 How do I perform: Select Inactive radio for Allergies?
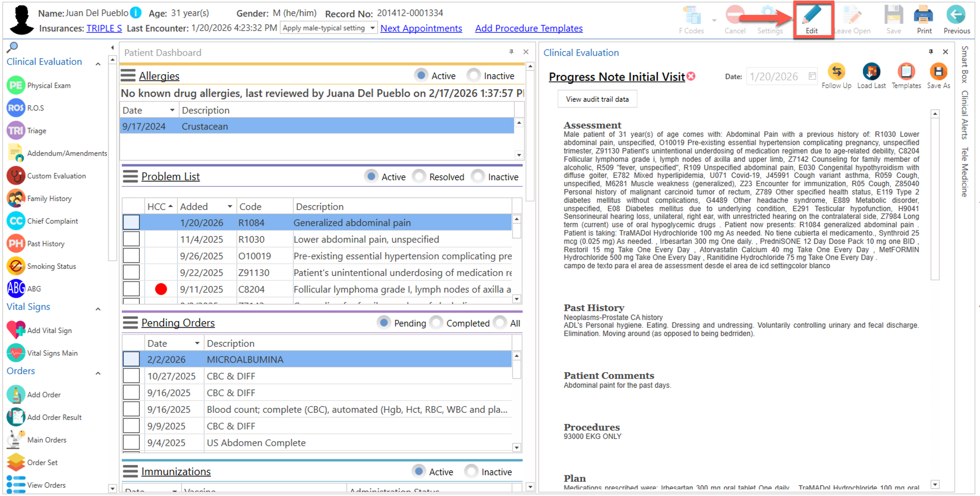click(474, 75)
